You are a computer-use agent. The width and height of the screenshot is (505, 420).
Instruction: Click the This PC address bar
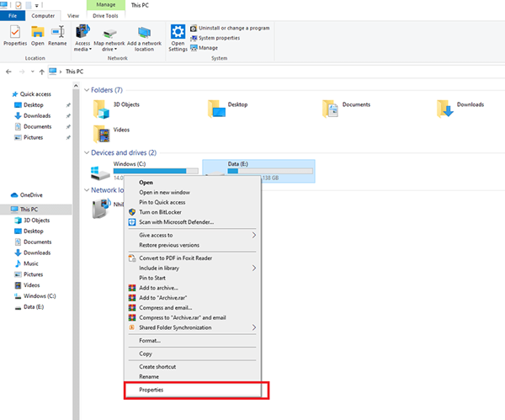click(x=252, y=72)
